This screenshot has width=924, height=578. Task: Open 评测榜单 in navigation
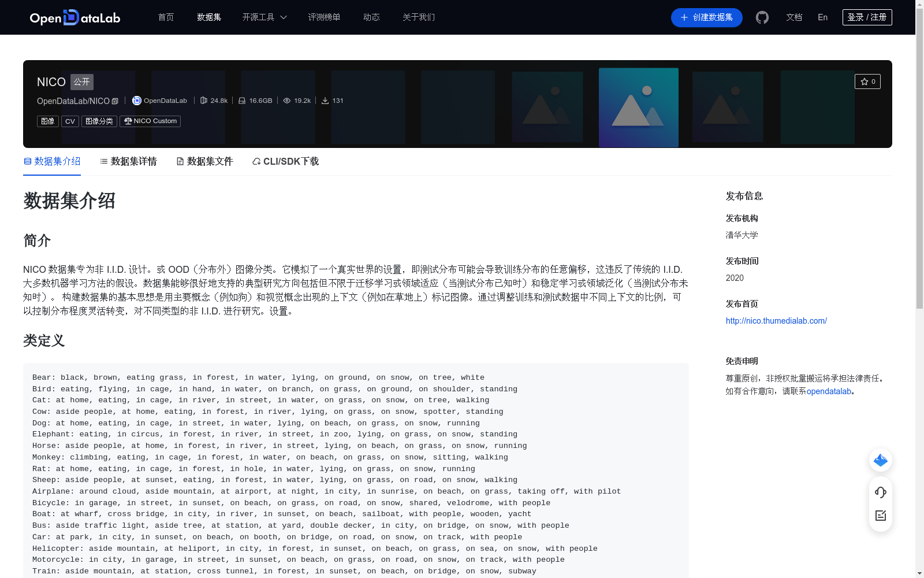point(324,17)
